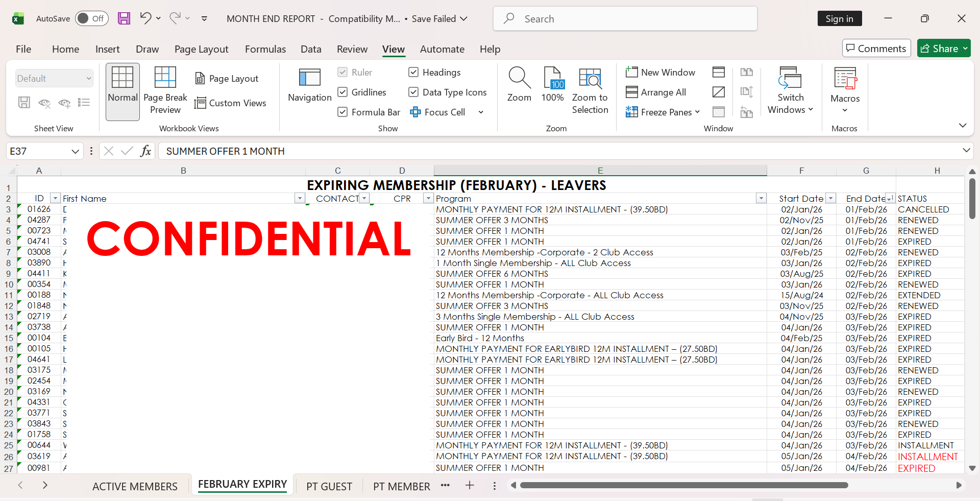Show more sheet tabs ellipsis

tap(445, 485)
